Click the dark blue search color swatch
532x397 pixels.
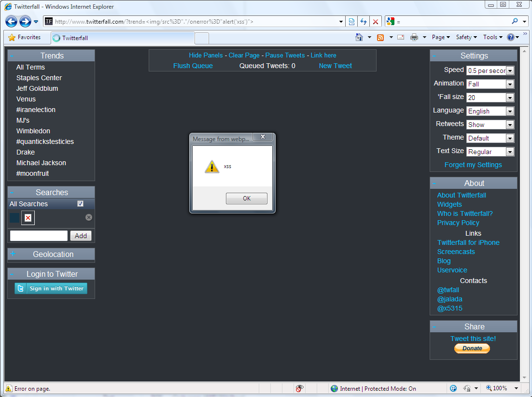pyautogui.click(x=14, y=218)
